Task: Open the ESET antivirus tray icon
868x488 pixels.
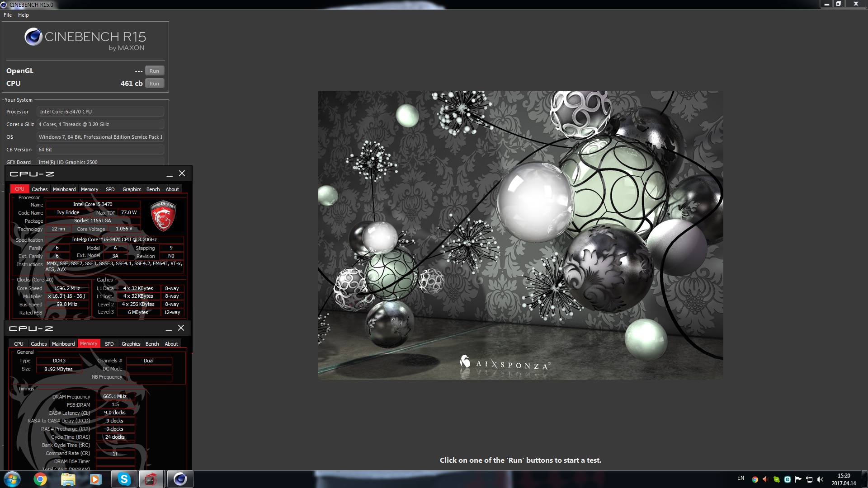Action: (787, 479)
